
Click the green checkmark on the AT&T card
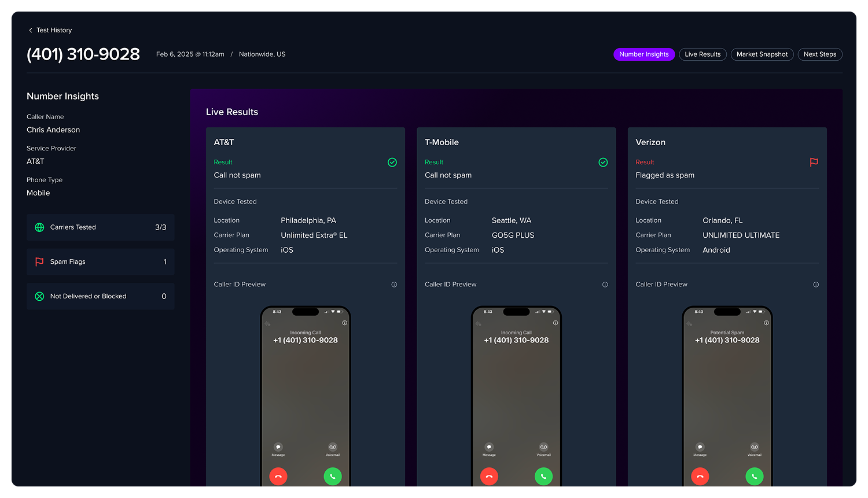click(x=392, y=163)
